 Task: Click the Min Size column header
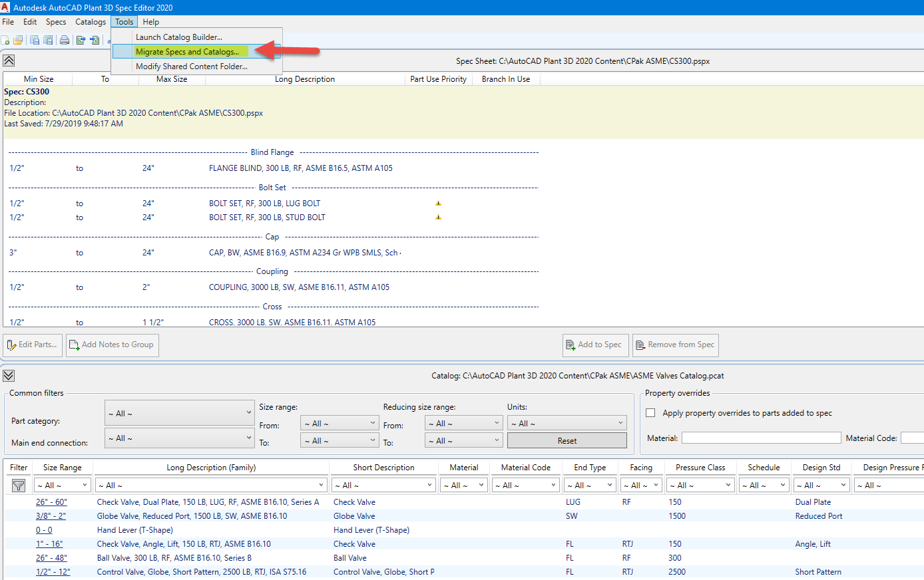[39, 79]
